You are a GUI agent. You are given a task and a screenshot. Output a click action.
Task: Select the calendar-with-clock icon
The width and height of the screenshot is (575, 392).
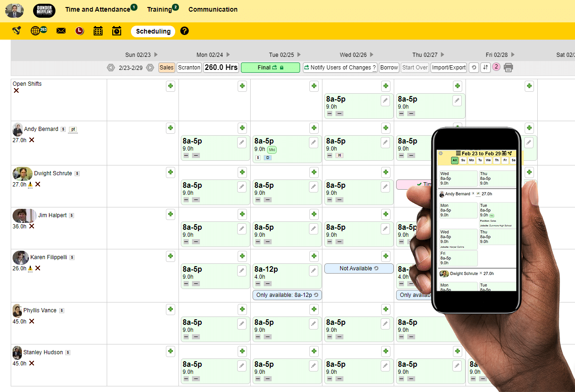click(x=116, y=31)
